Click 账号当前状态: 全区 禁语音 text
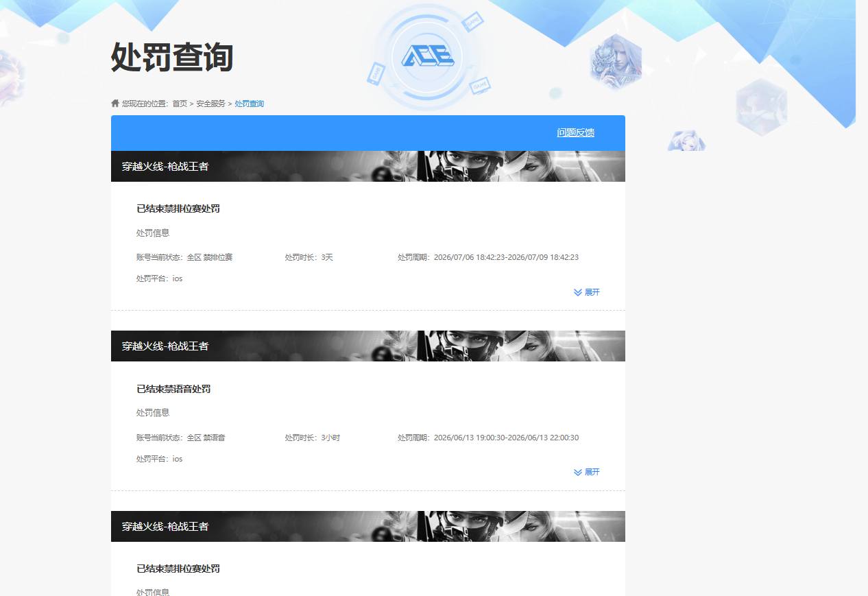The width and height of the screenshot is (868, 596). (181, 438)
